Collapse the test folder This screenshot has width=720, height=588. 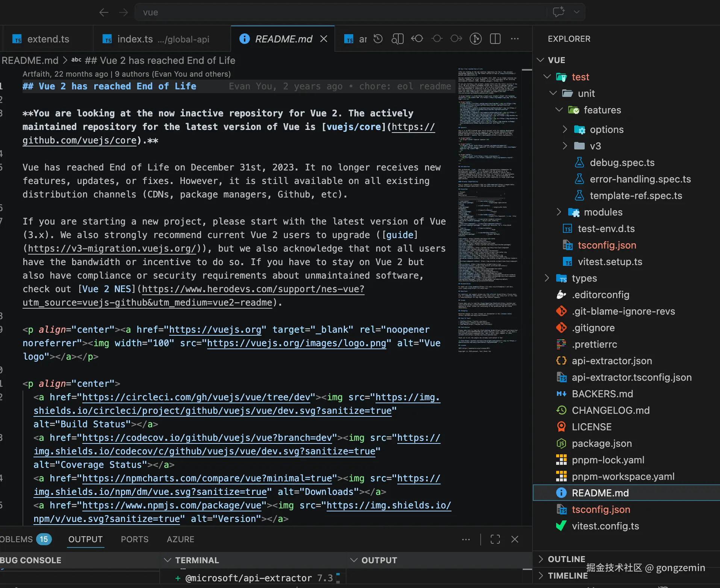point(547,77)
